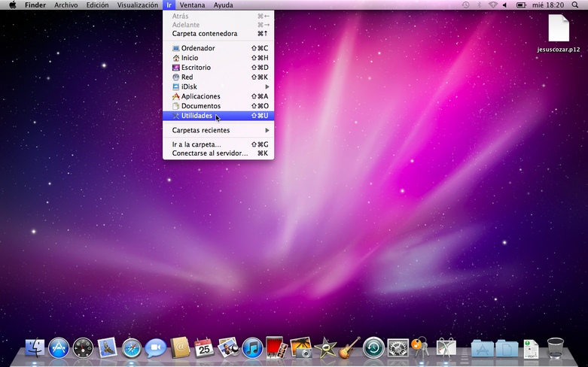The width and height of the screenshot is (588, 367).
Task: Open the Trash in the Dock
Action: 556,348
